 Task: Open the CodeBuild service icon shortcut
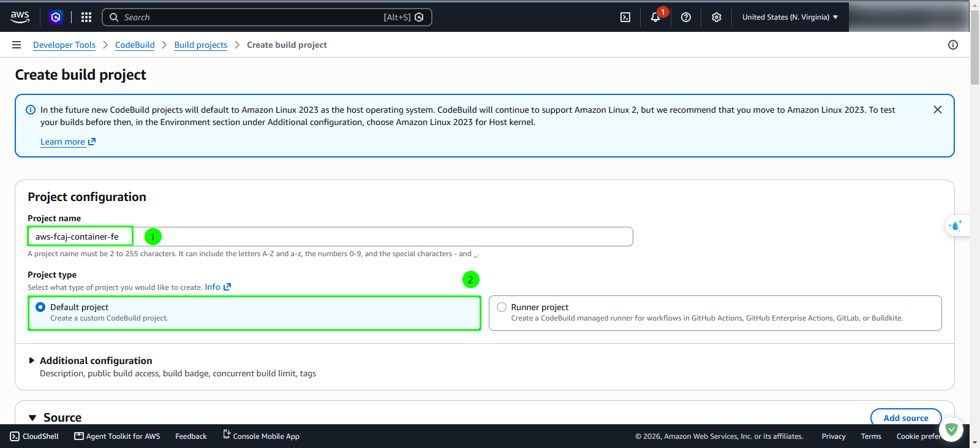coord(56,17)
